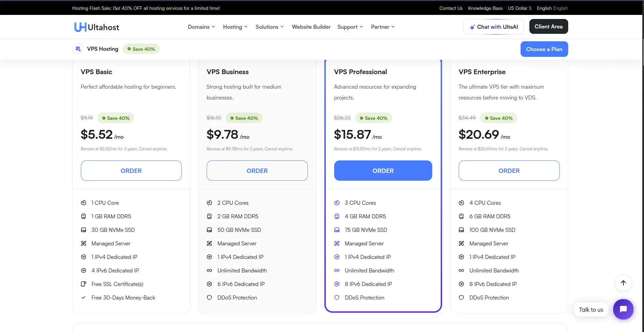644x332 pixels.
Task: Start Chat with UltaAI
Action: [493, 27]
